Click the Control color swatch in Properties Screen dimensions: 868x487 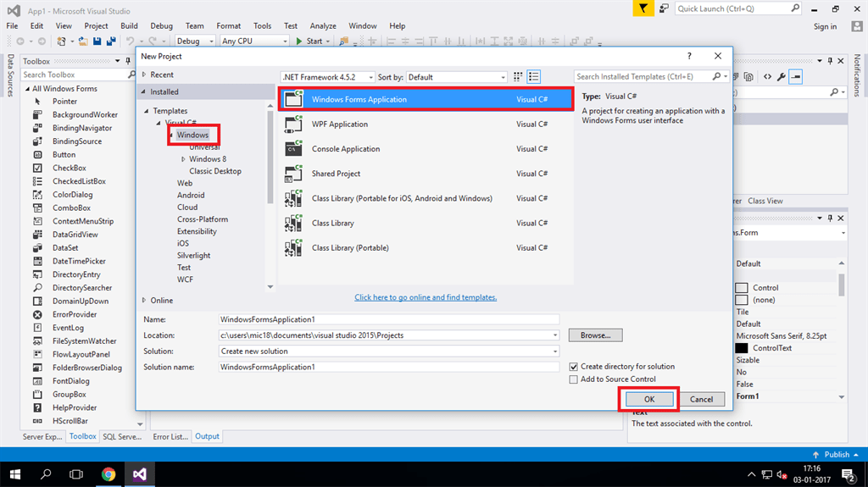point(741,288)
